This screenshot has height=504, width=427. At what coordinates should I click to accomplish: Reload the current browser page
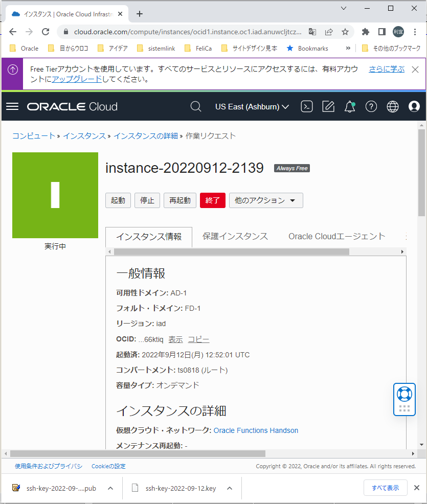(46, 32)
